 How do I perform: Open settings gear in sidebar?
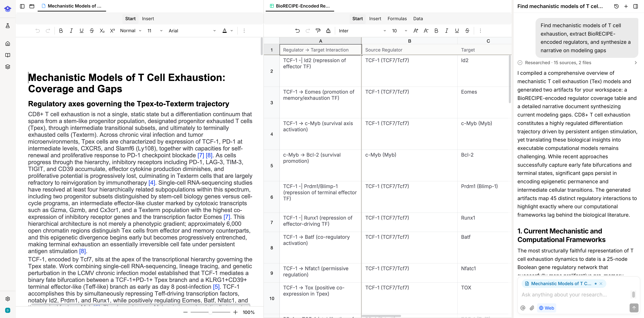[x=8, y=299]
